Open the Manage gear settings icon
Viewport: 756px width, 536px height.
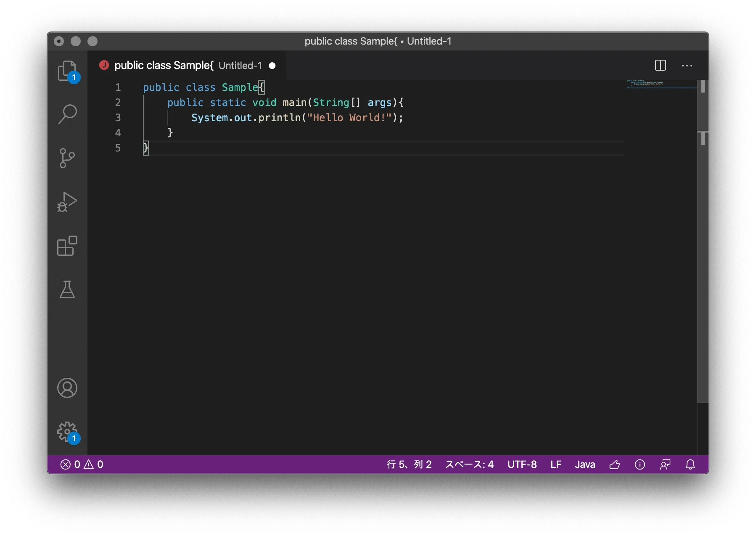click(x=67, y=432)
